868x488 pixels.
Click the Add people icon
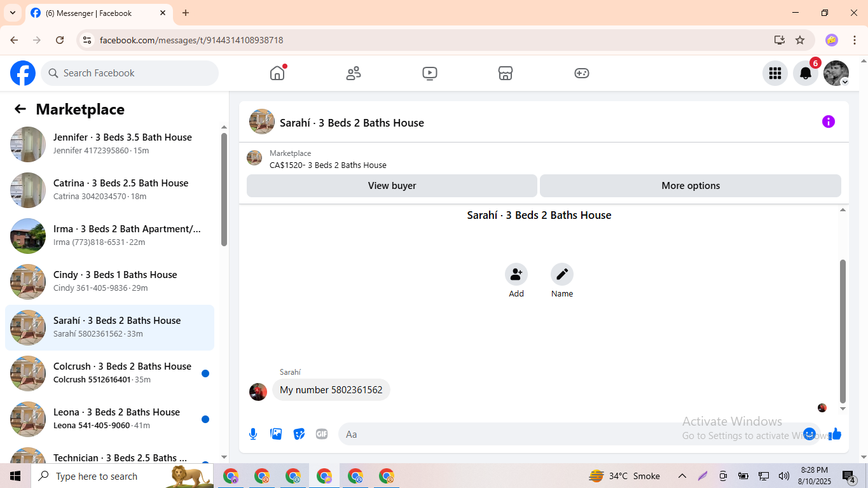point(516,274)
